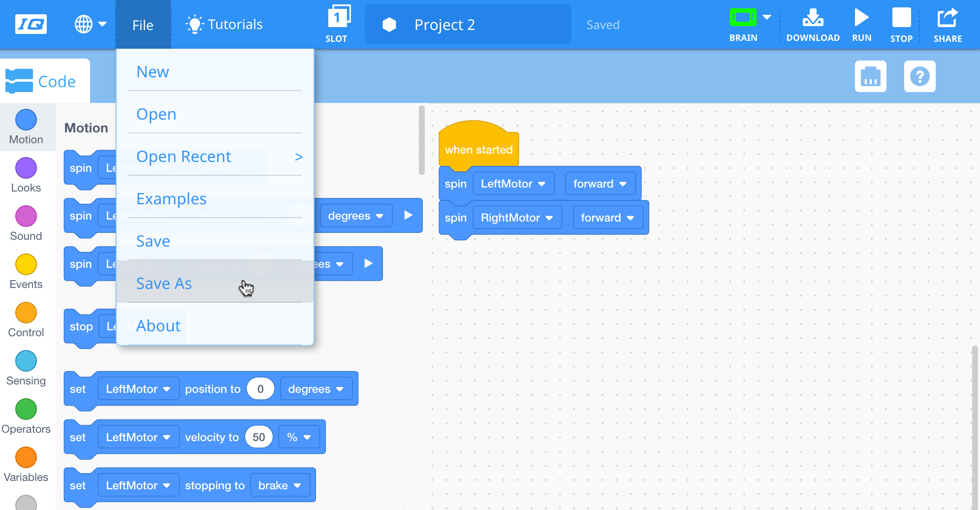The width and height of the screenshot is (980, 510).
Task: Stop the program with the STOP icon
Action: coord(901,18)
